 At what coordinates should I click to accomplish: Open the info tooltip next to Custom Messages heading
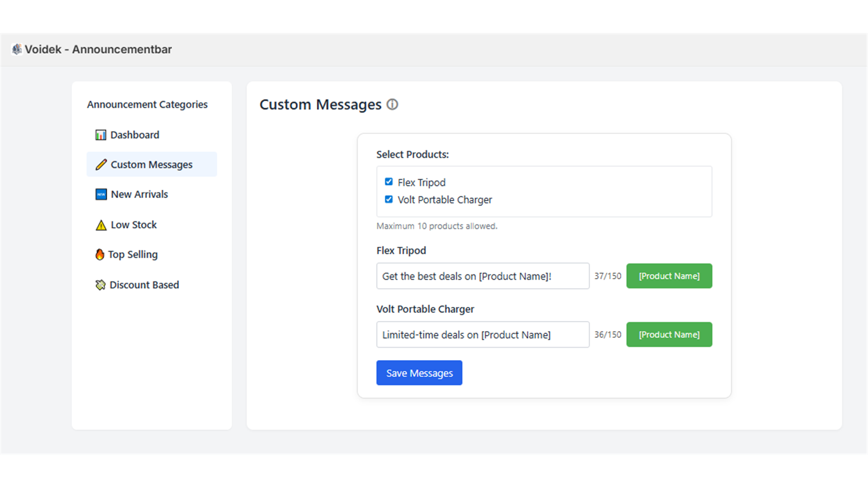tap(392, 104)
